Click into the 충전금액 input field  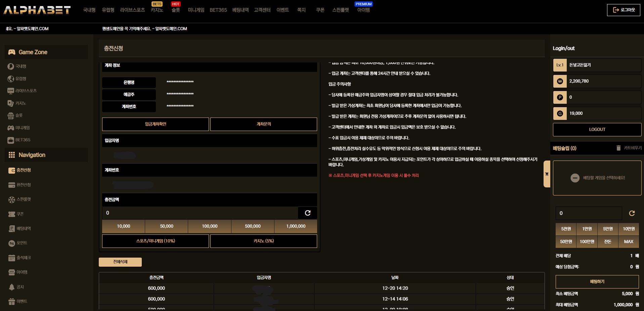point(200,213)
